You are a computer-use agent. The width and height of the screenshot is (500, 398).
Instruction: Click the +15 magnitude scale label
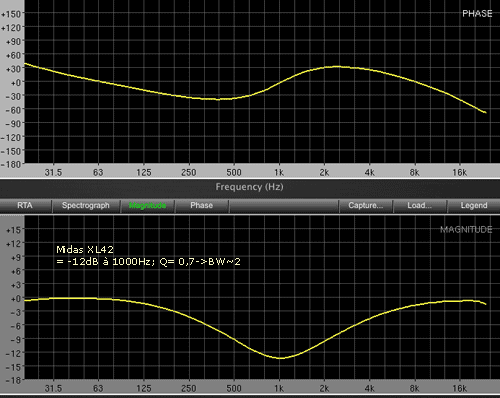click(x=14, y=230)
